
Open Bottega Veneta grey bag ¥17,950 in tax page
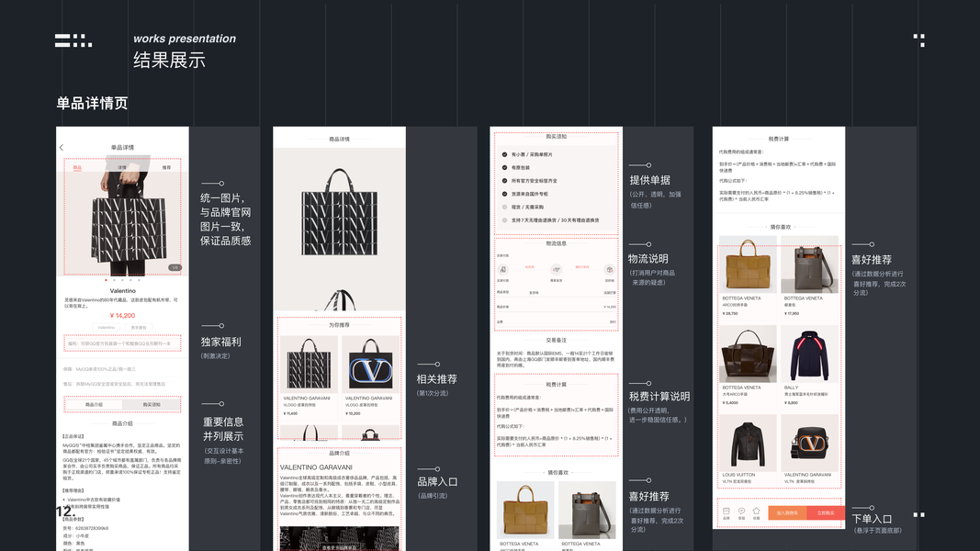click(x=810, y=275)
